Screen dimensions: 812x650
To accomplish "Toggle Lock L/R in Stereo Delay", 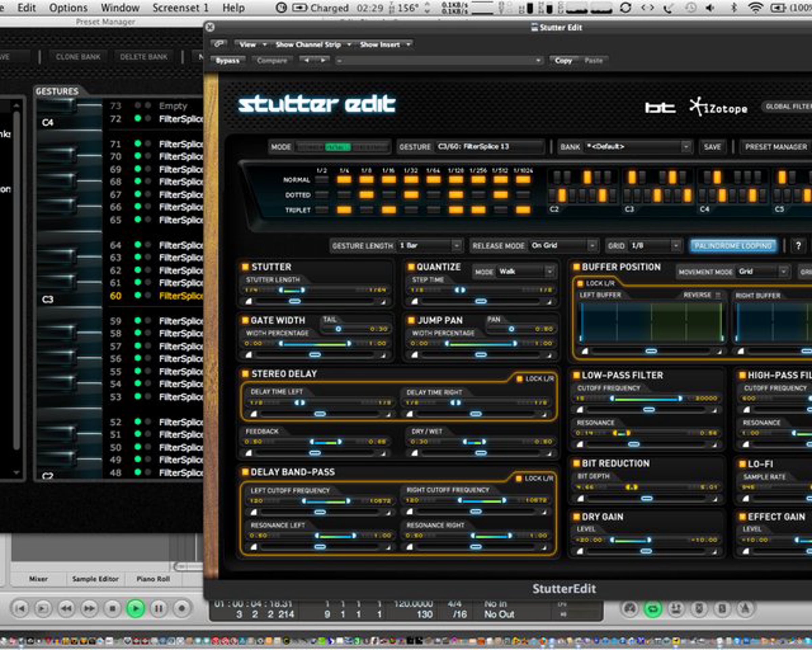I will pyautogui.click(x=520, y=379).
